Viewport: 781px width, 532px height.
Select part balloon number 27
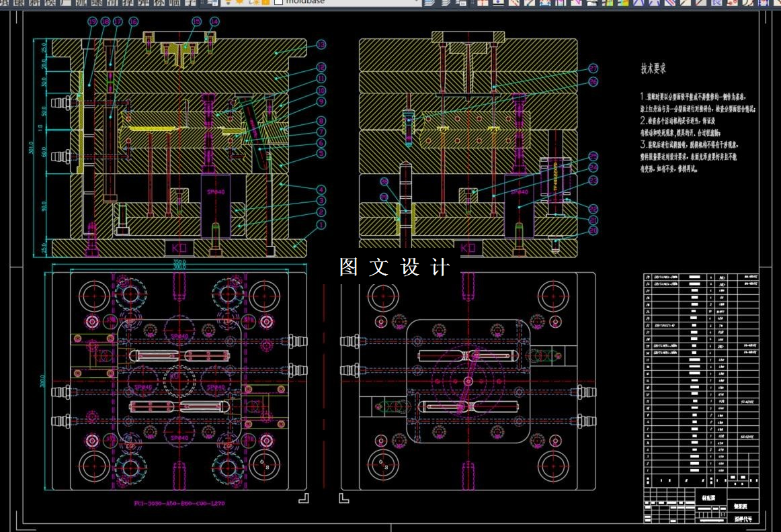[x=593, y=69]
